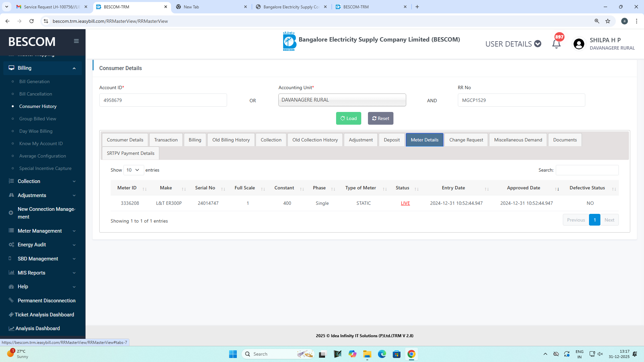Screen dimensions: 644x362
Task: Bookmark page with the star icon
Action: pyautogui.click(x=608, y=21)
